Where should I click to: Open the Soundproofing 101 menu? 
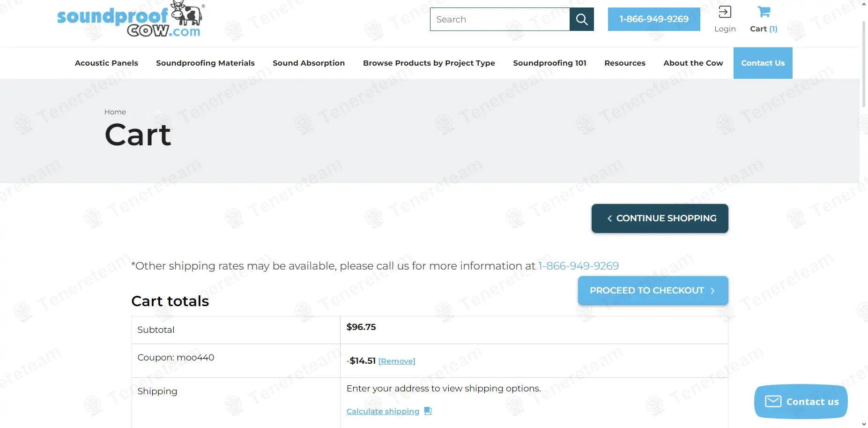549,63
